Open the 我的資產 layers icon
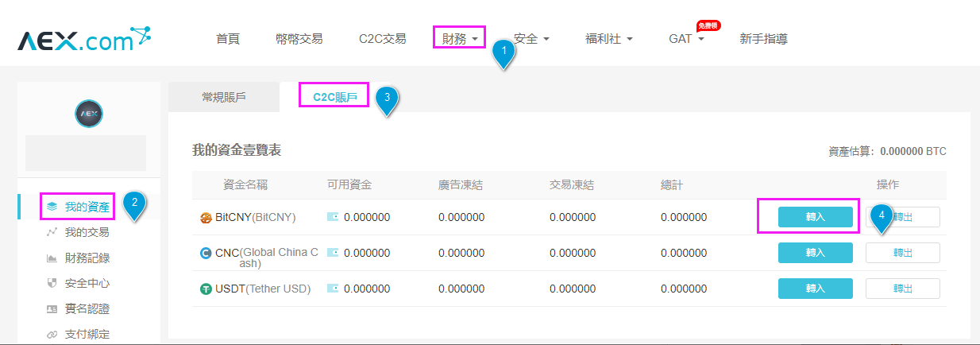Viewport: 980px width, 345px height. pos(52,207)
